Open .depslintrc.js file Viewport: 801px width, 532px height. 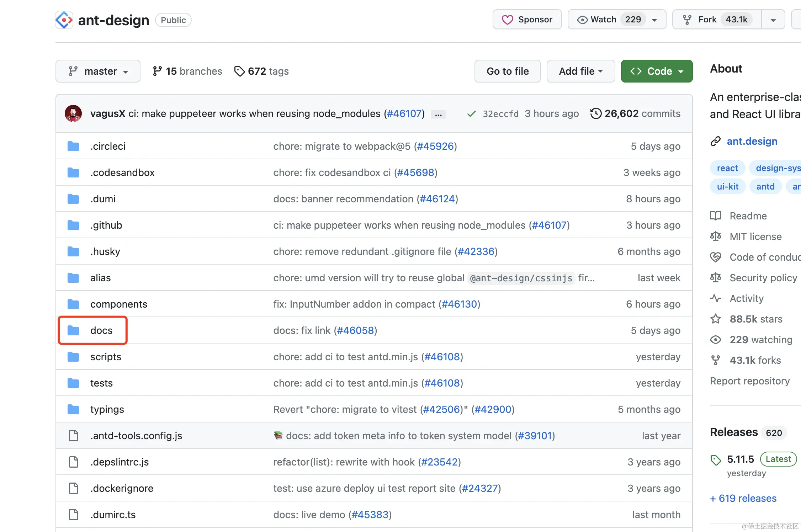(120, 462)
